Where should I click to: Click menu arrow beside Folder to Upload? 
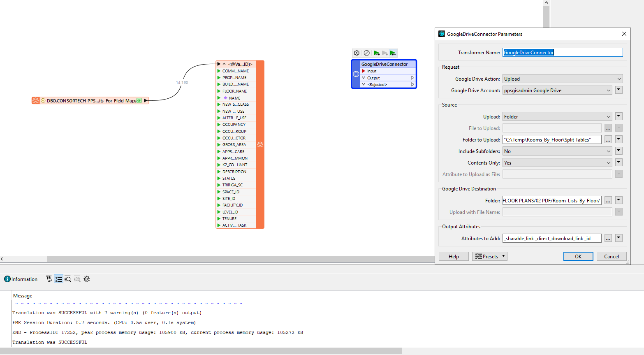(x=619, y=139)
